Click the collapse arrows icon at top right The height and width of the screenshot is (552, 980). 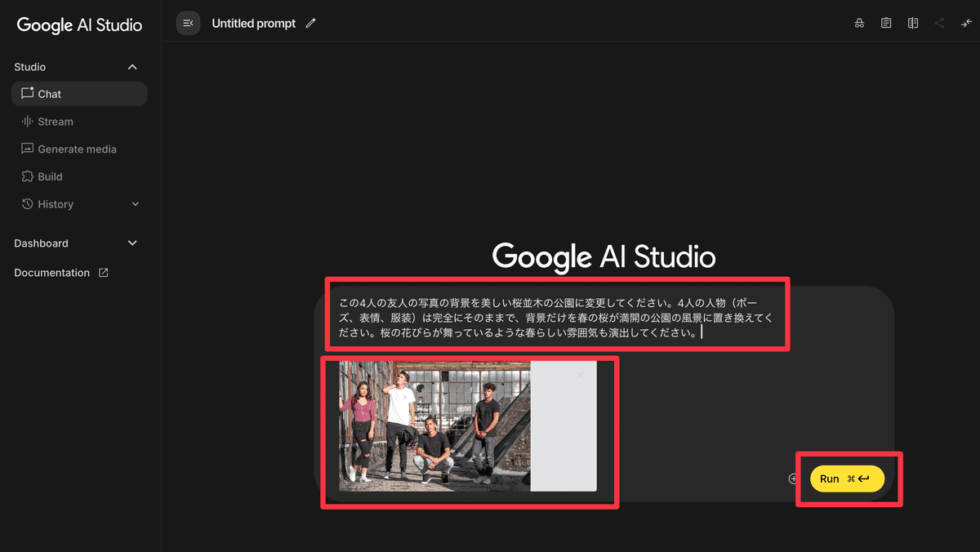(x=966, y=24)
